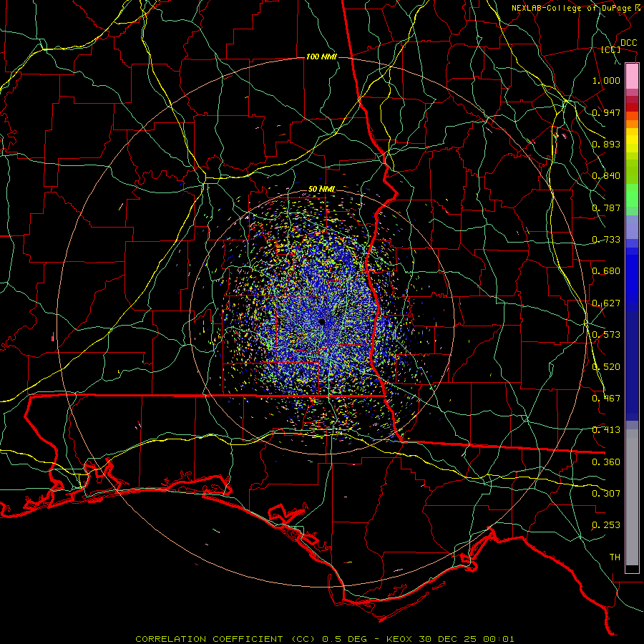Click the 0.680 legend value
The image size is (644, 644).
pos(606,271)
